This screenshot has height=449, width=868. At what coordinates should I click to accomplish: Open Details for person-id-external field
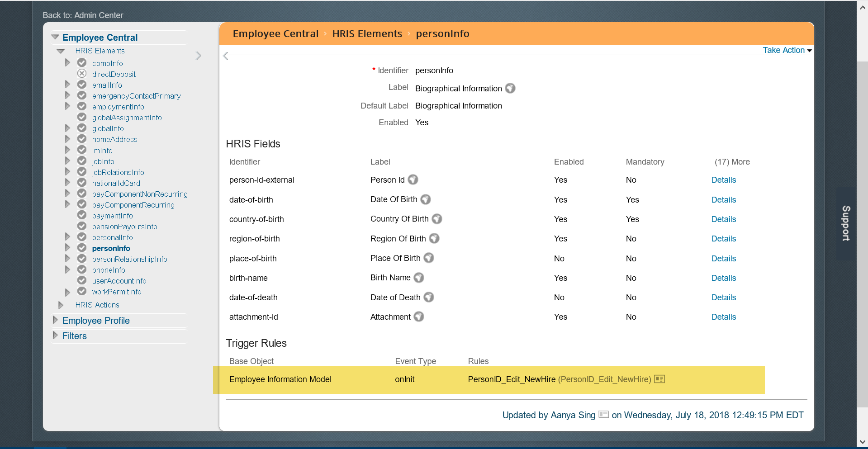[724, 180]
